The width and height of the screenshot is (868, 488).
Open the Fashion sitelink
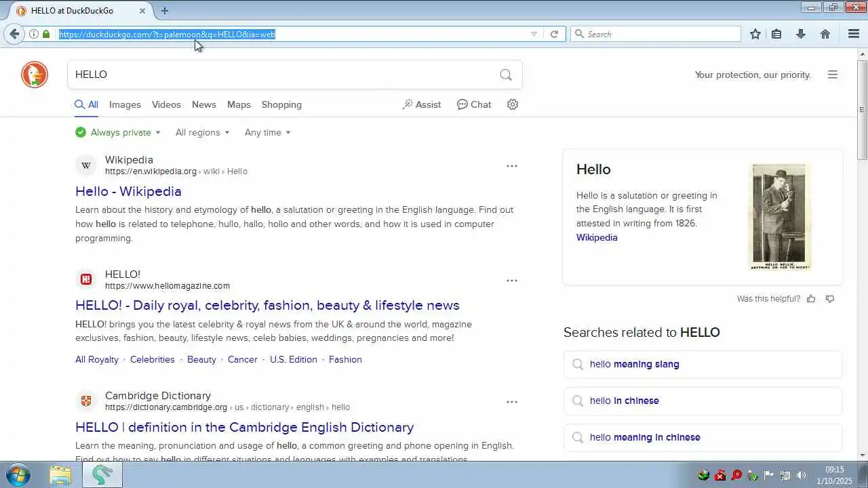(345, 359)
